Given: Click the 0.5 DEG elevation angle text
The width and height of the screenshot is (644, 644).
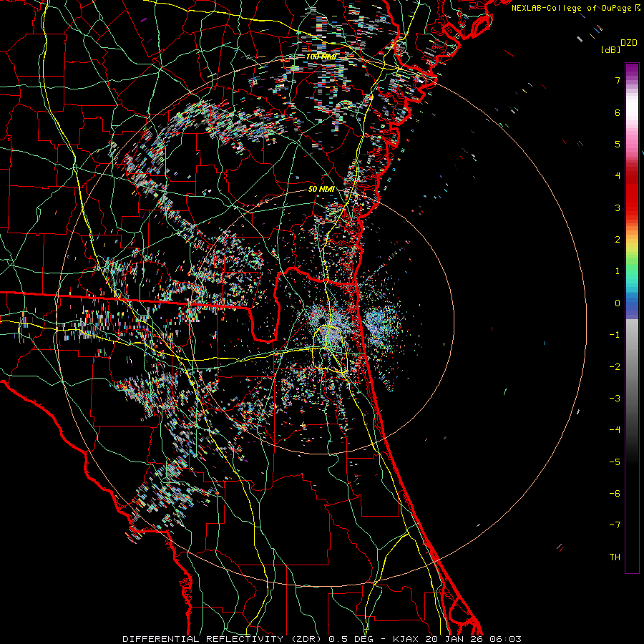Looking at the screenshot, I should click(x=350, y=639).
